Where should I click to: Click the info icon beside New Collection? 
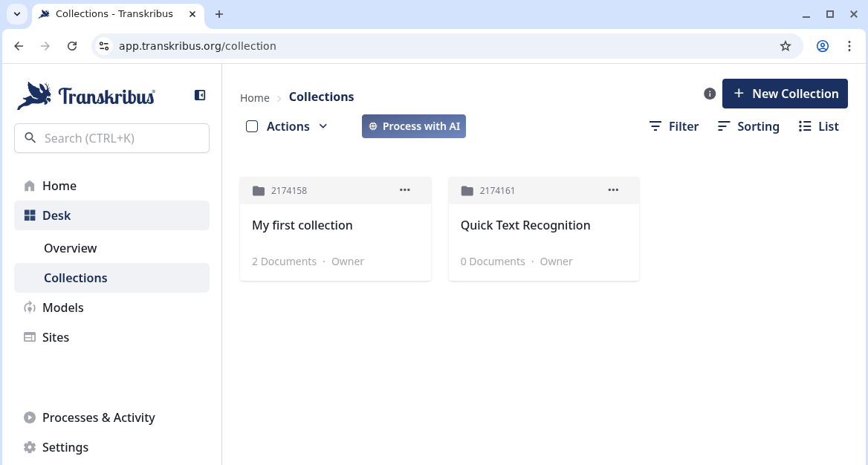[710, 94]
